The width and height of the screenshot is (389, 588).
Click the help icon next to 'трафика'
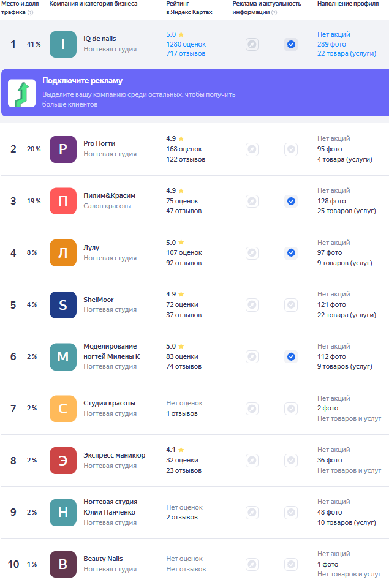(x=31, y=12)
